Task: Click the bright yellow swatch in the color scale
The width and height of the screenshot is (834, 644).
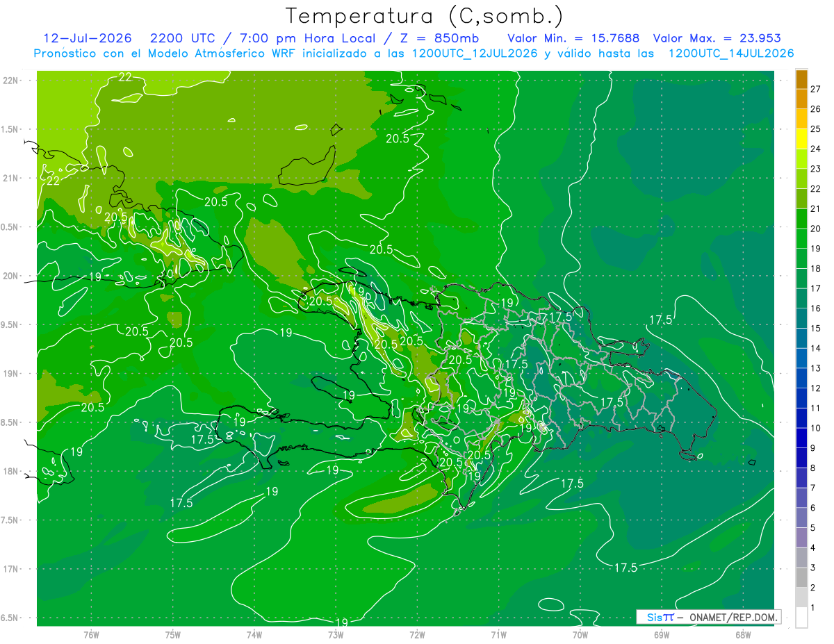Action: click(801, 139)
